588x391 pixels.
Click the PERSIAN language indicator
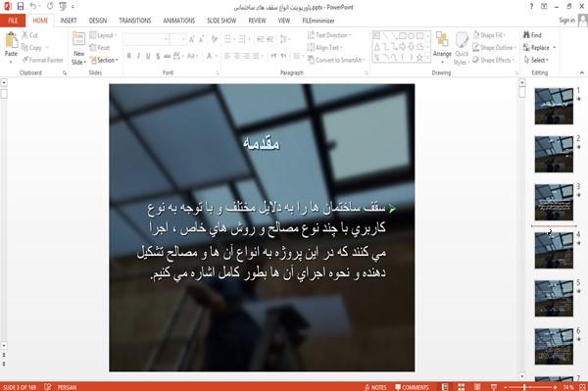(67, 387)
